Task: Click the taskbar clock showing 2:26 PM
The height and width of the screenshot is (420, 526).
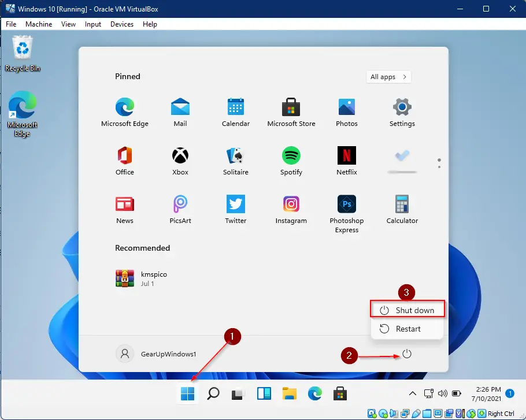Action: point(488,393)
